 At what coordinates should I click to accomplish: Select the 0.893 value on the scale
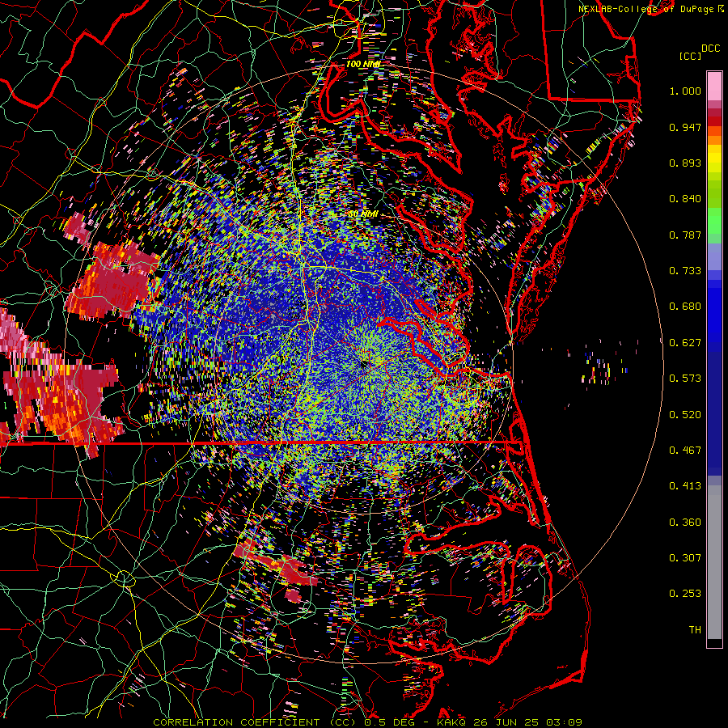685,163
